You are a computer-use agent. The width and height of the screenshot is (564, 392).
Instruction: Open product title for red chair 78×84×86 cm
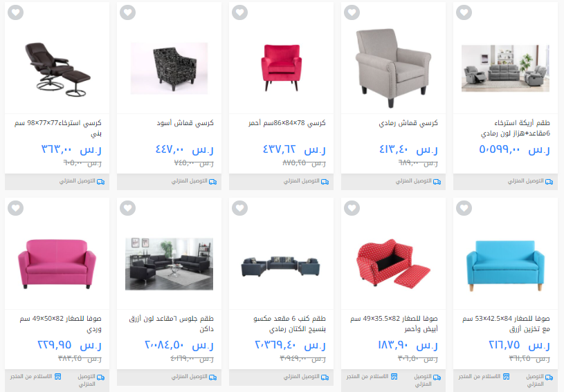[286, 123]
